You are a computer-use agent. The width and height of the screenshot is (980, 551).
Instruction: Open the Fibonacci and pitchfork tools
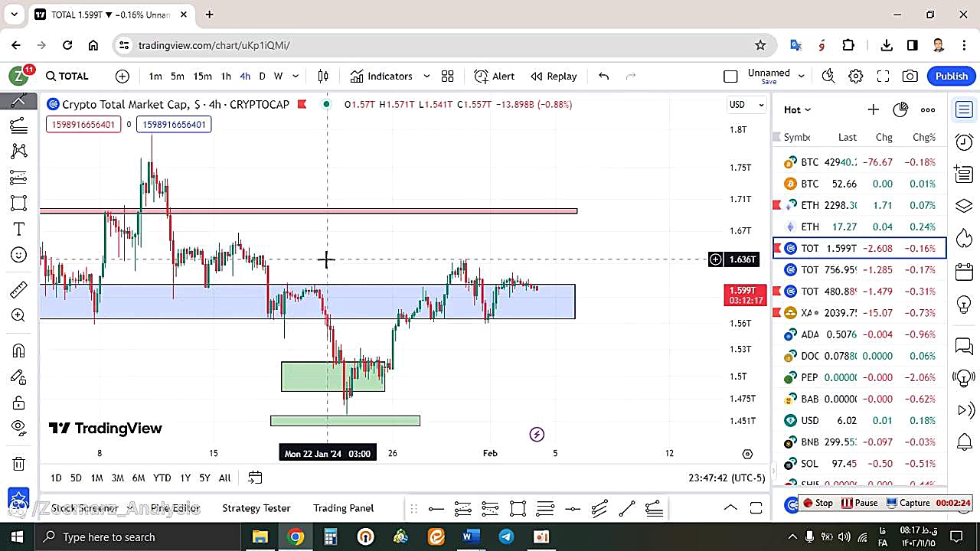tap(18, 126)
